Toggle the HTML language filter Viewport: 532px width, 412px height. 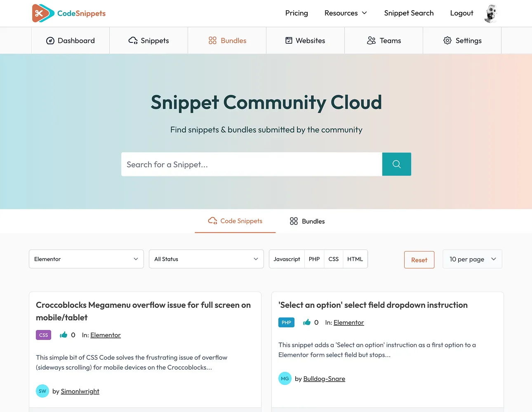click(355, 259)
